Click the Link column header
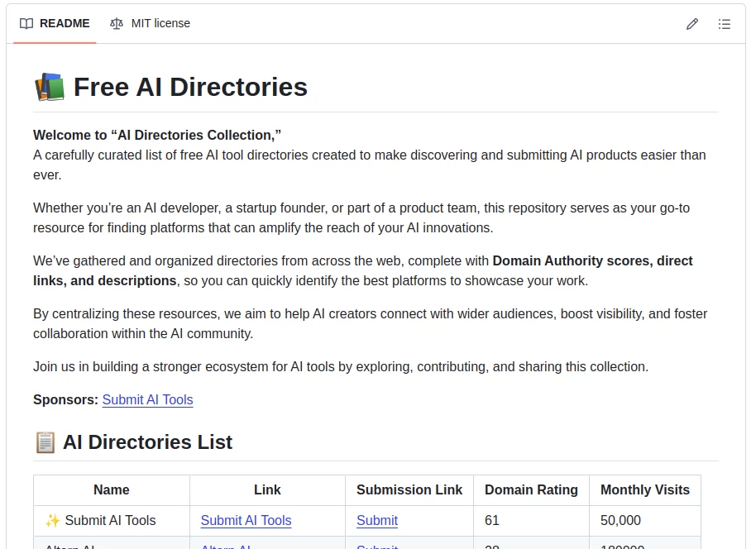756x549 pixels. tap(266, 489)
